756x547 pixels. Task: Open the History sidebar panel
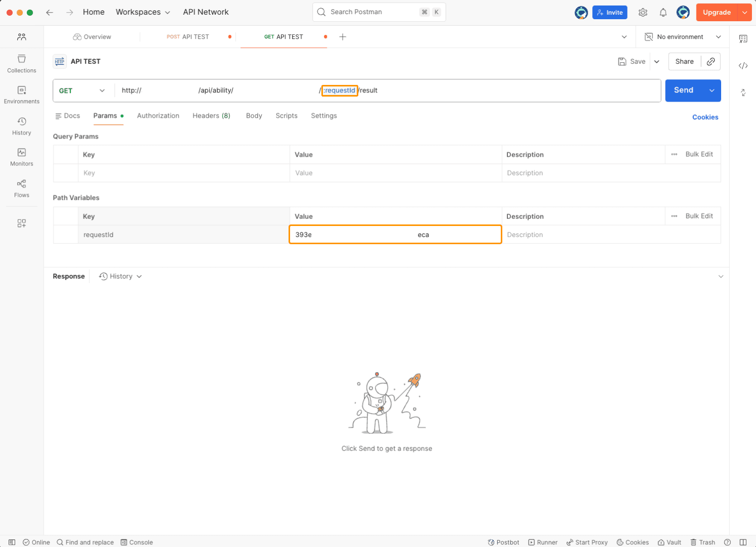pos(22,126)
